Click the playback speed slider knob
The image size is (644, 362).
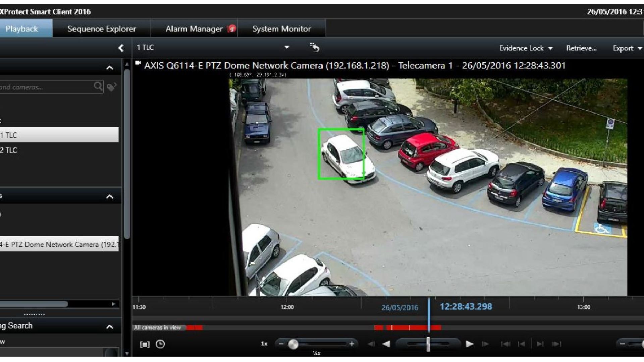[293, 344]
